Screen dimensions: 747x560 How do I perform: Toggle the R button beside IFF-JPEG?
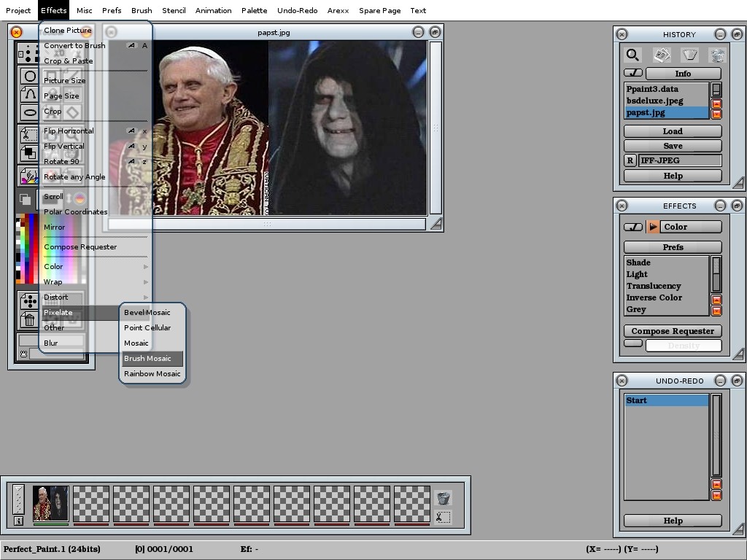pyautogui.click(x=630, y=160)
